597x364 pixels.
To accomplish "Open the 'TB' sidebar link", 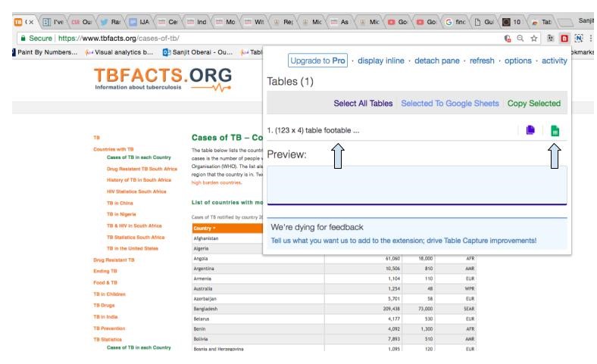I will click(x=96, y=138).
